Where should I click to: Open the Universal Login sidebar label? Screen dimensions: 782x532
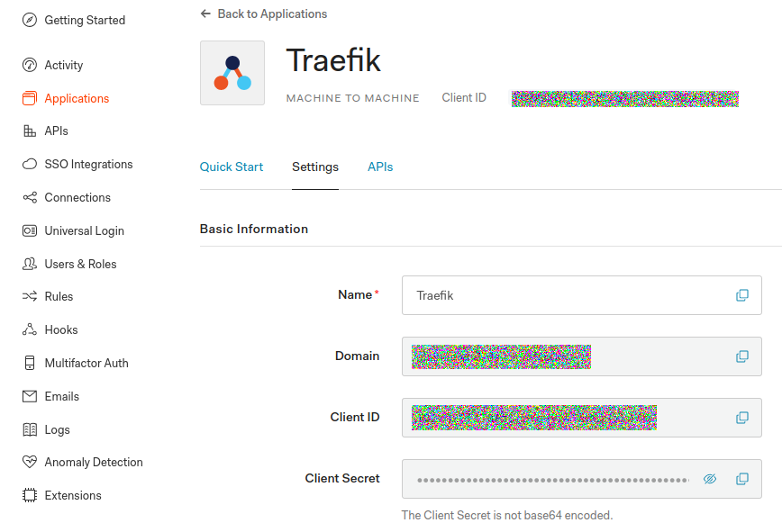85,230
